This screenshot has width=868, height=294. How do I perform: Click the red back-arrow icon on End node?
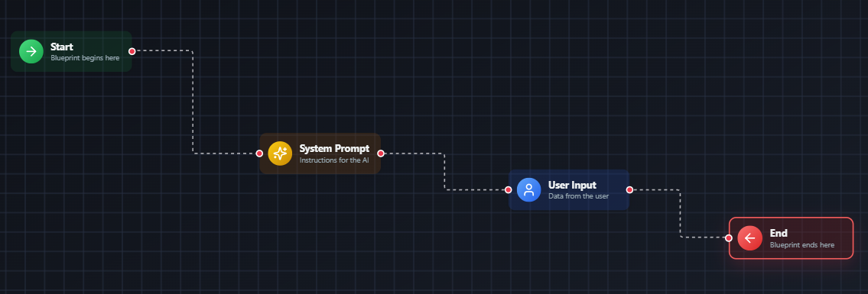click(750, 238)
